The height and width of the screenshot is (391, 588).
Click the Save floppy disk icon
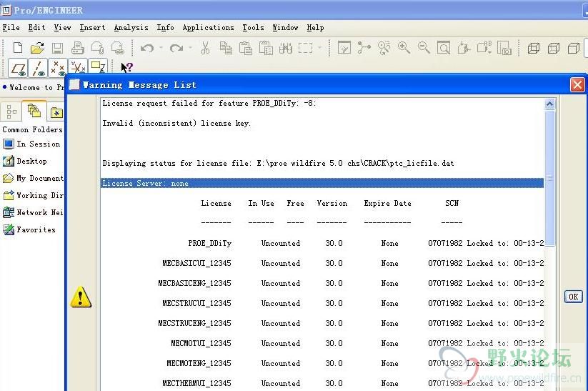(57, 48)
